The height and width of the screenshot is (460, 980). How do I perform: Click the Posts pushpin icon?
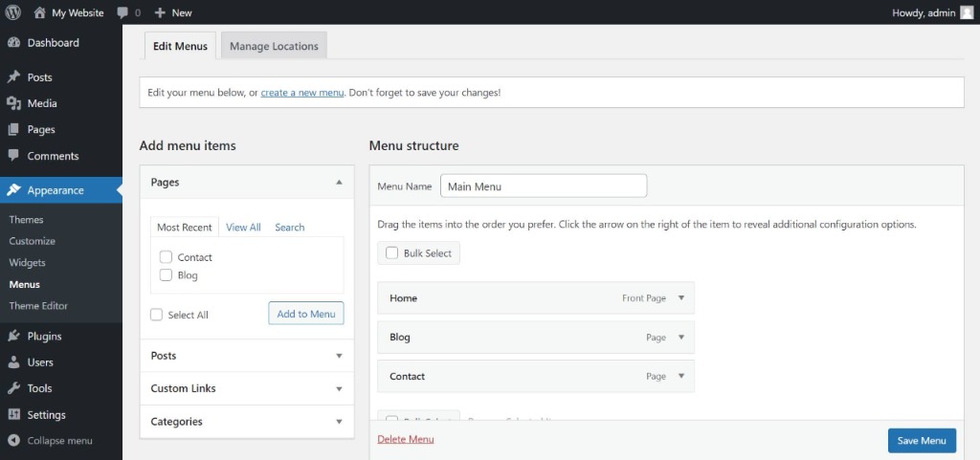13,77
